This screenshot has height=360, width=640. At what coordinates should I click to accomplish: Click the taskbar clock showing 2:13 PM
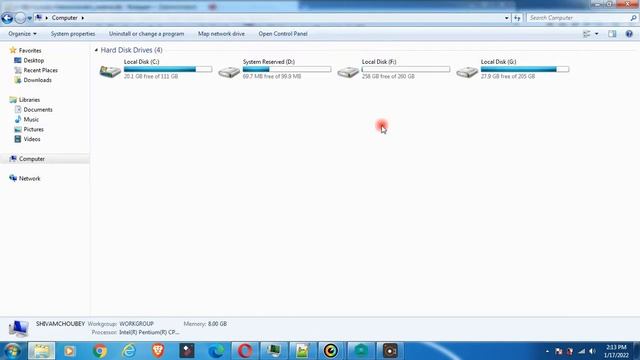616,351
